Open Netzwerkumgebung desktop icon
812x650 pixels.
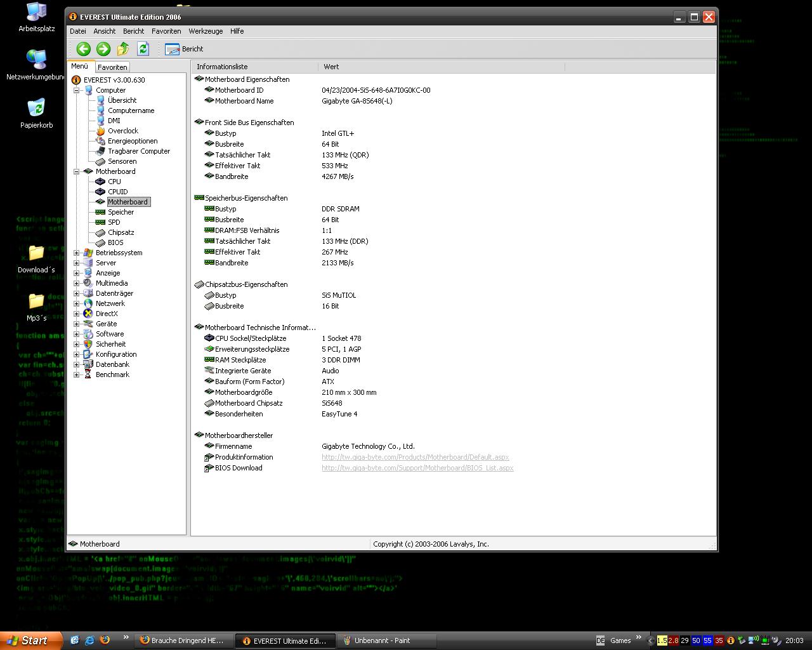click(x=36, y=65)
